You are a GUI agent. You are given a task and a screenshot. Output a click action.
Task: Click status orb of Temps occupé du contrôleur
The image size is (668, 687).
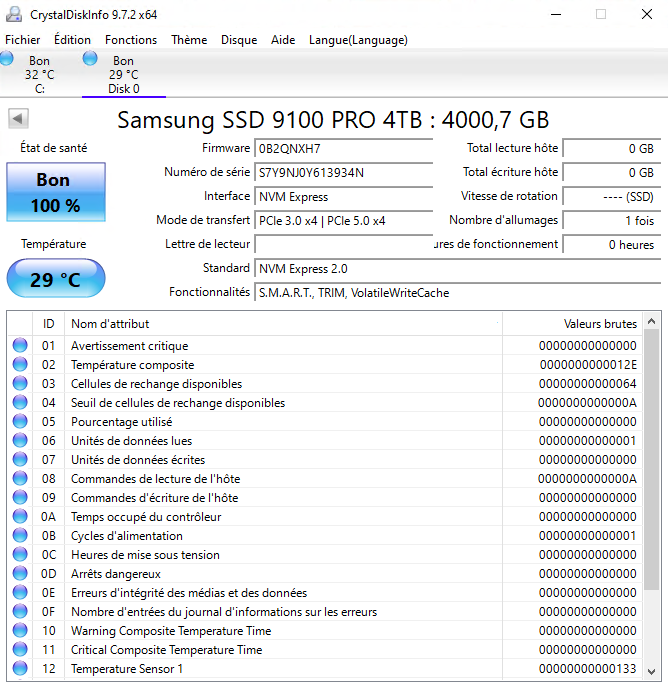pos(20,516)
